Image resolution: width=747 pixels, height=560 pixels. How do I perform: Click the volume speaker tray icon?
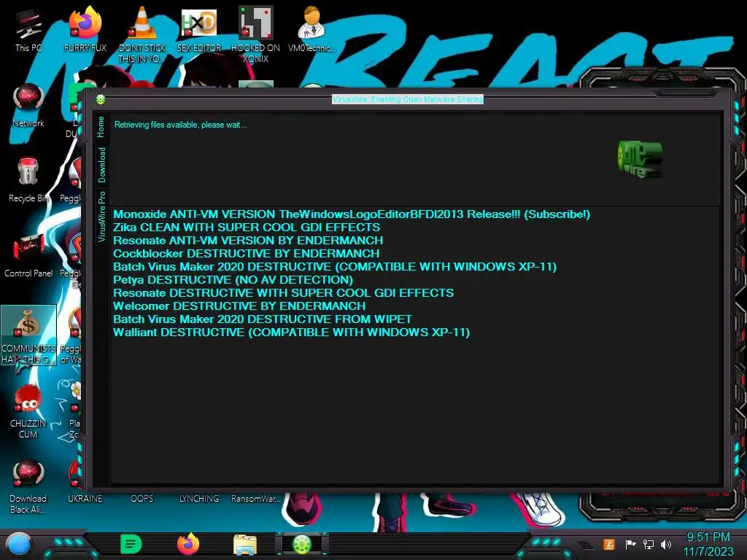pos(666,544)
